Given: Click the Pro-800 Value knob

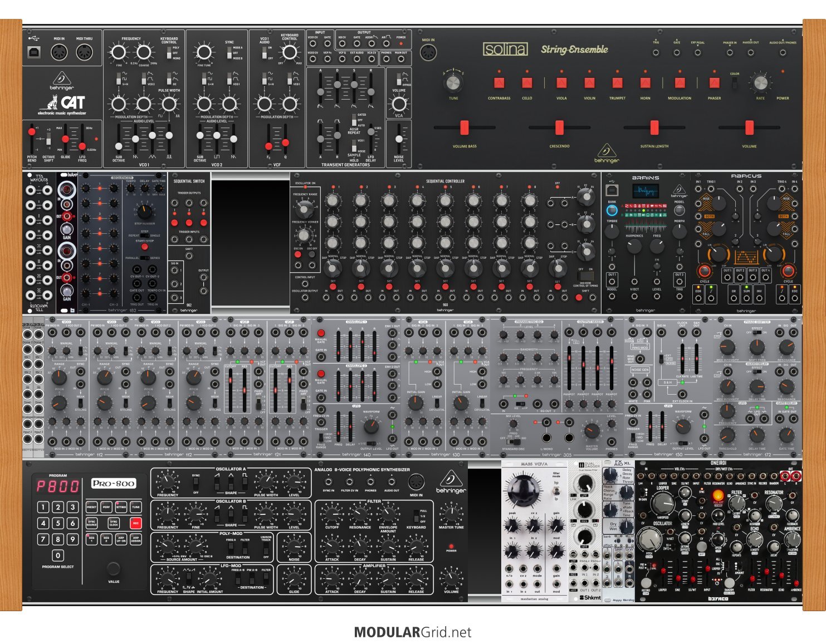Looking at the screenshot, I should [114, 568].
